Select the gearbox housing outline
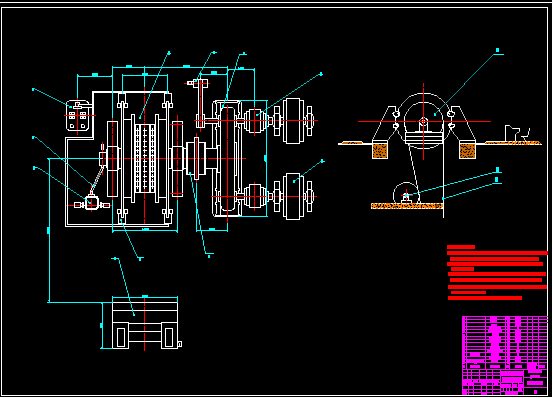 (227, 158)
